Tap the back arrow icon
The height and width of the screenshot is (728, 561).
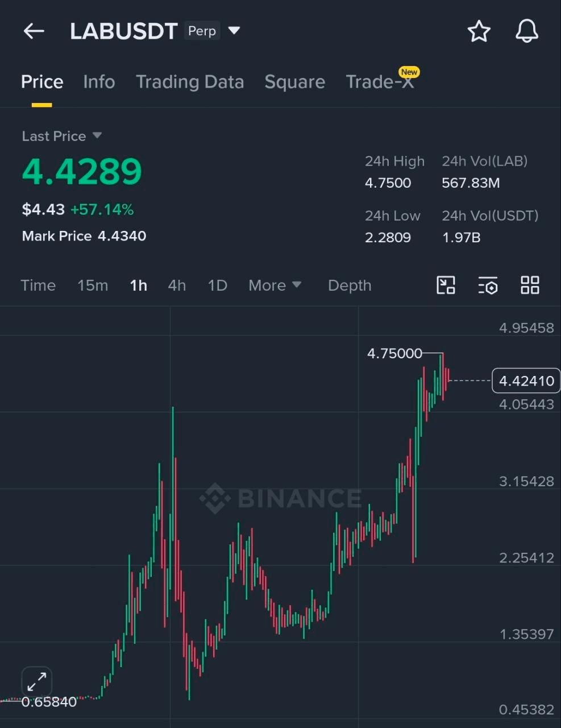click(x=34, y=31)
